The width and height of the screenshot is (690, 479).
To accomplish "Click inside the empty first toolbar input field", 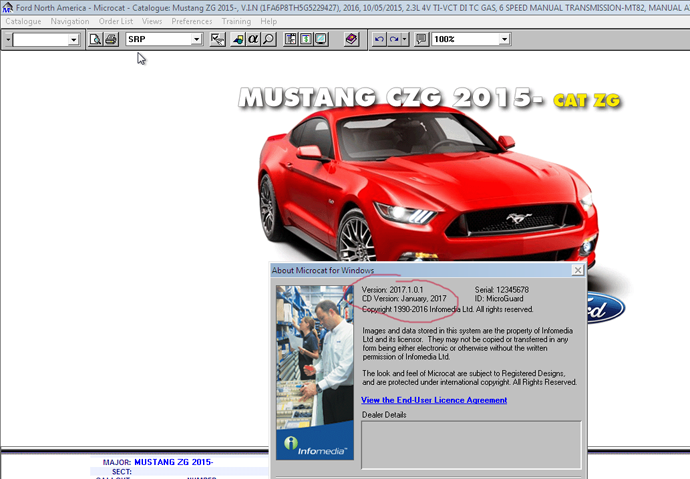I will (x=41, y=40).
